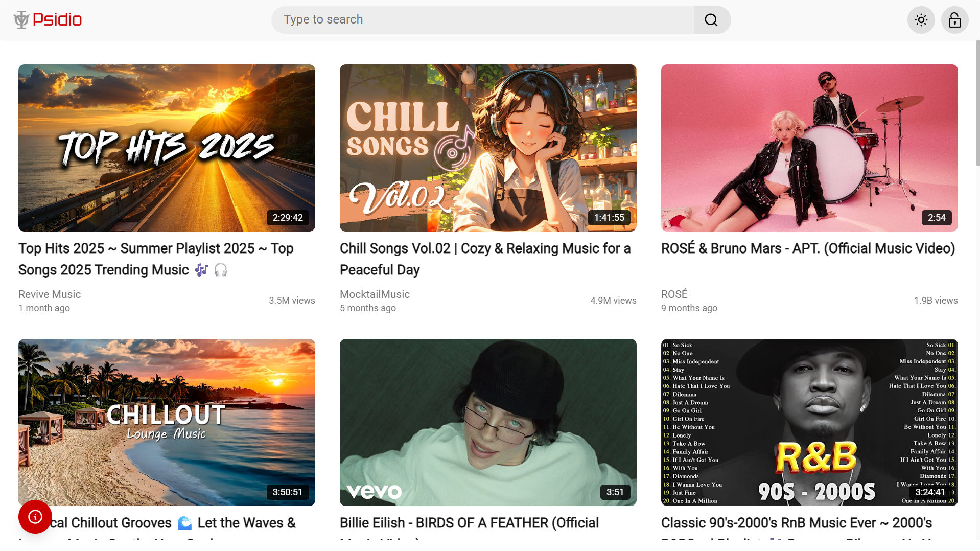Viewport: 980px width, 551px height.
Task: Go to the ROSÉ channel page
Action: tap(674, 294)
